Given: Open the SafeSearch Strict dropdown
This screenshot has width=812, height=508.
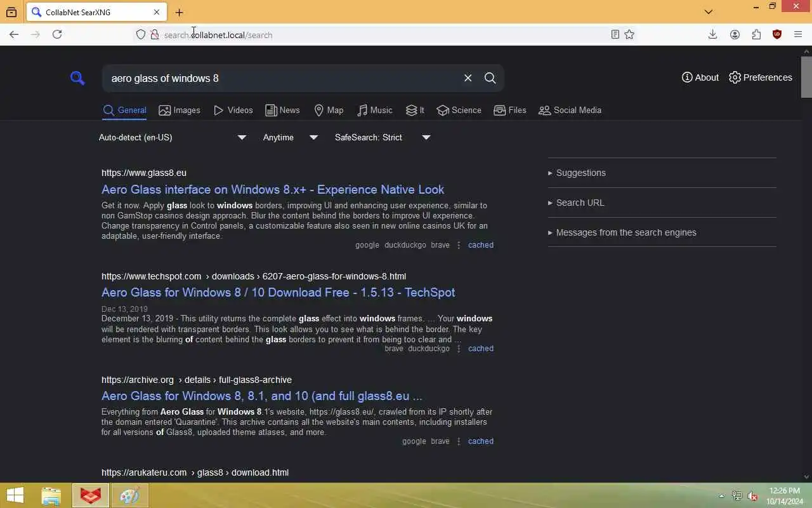Looking at the screenshot, I should [383, 137].
